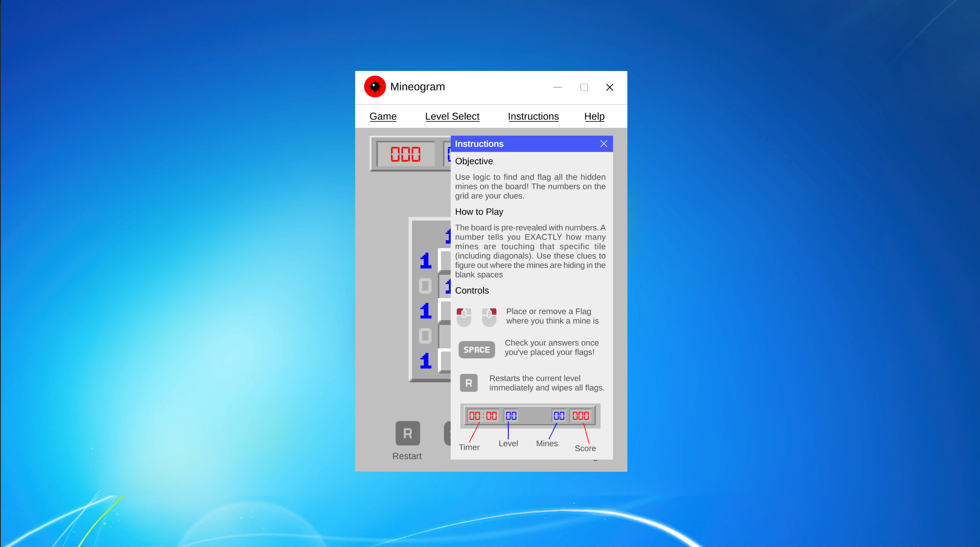
Task: Click the red 000 timer display
Action: click(x=405, y=154)
